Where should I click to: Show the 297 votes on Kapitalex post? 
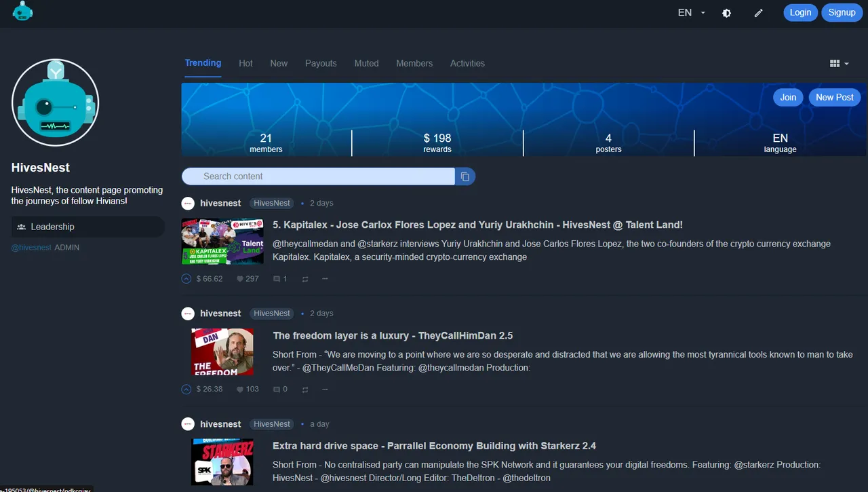(x=248, y=279)
